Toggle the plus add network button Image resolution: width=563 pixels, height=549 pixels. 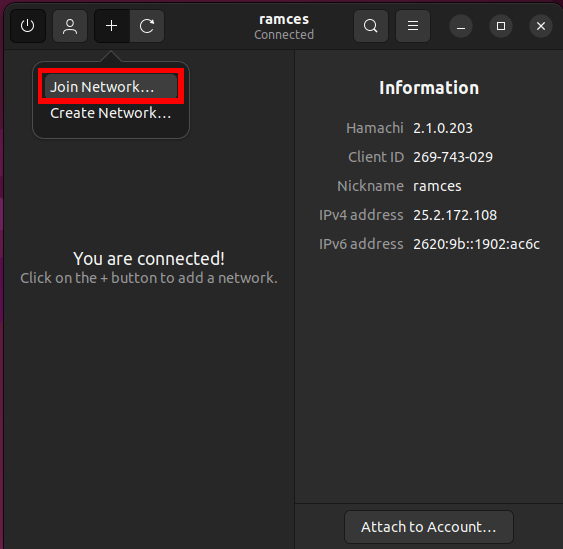point(112,26)
